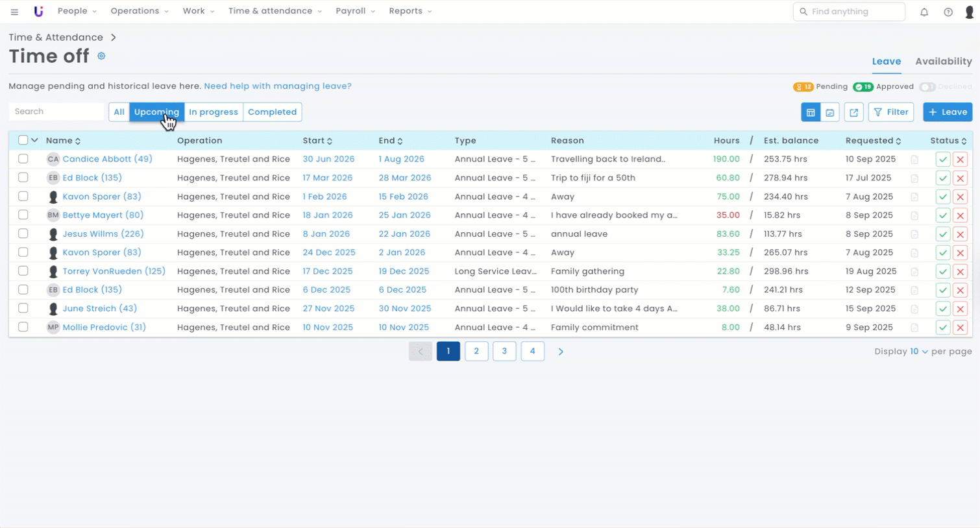This screenshot has width=980, height=528.
Task: Toggle the Pending 12 status filter
Action: click(803, 87)
